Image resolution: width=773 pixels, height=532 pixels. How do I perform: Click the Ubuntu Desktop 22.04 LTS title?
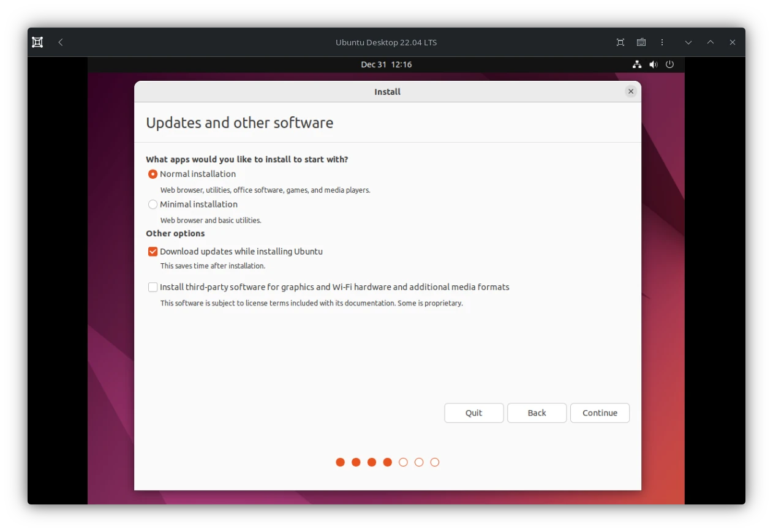click(x=386, y=42)
